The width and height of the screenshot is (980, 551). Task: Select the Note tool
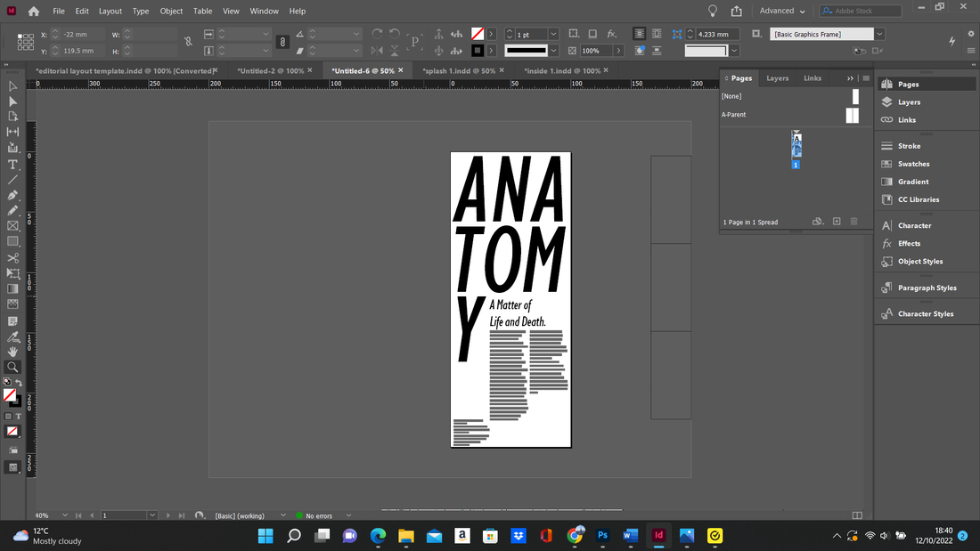point(12,321)
